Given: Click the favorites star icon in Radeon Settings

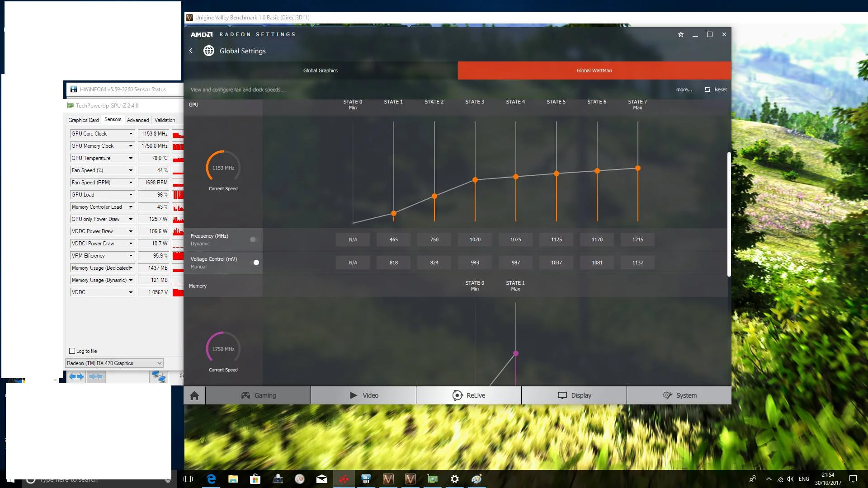Looking at the screenshot, I should pos(680,34).
